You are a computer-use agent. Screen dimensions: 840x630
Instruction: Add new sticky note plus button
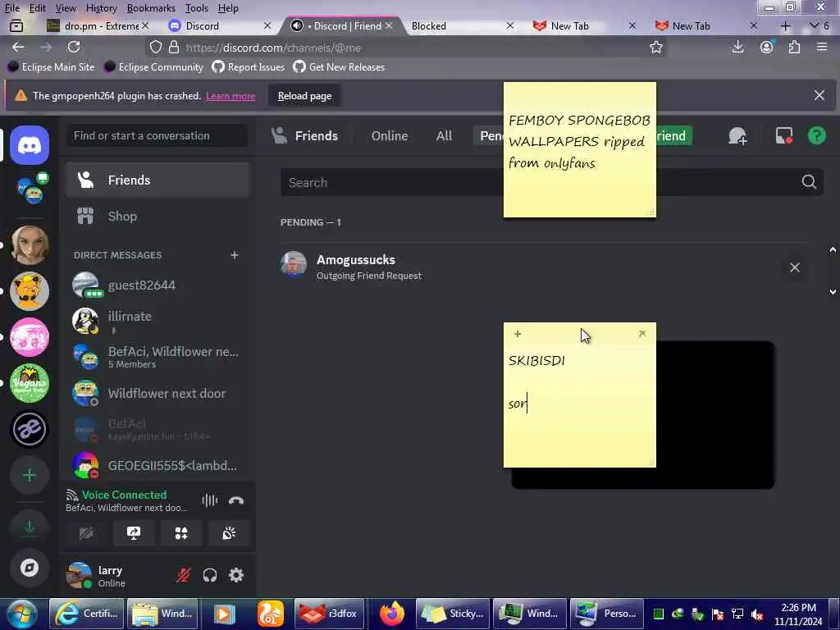[517, 334]
